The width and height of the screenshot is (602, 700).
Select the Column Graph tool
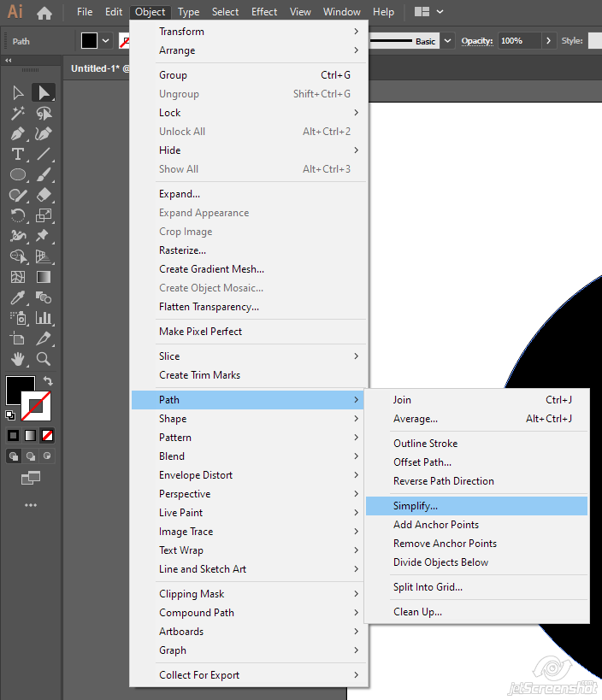(44, 318)
